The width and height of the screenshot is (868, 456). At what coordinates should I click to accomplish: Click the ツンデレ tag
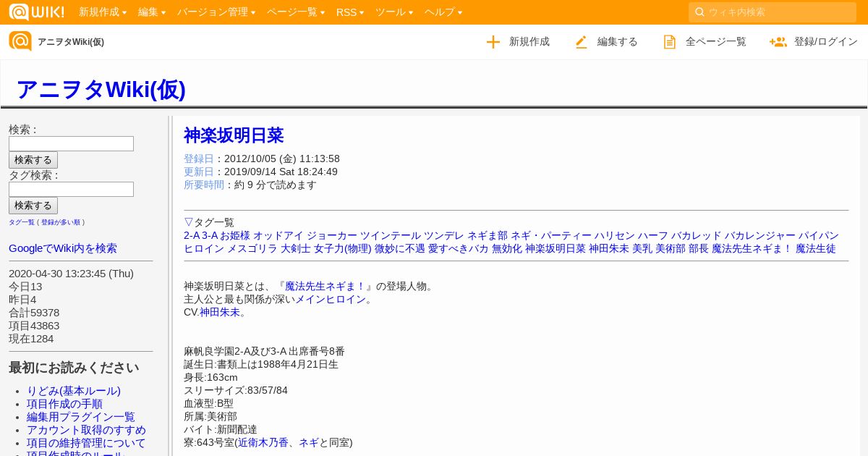click(x=444, y=235)
